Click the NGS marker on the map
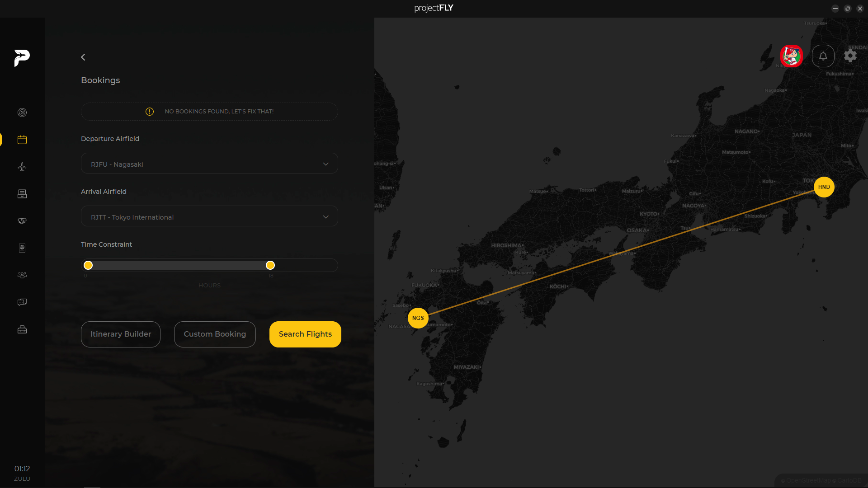This screenshot has height=488, width=868. click(x=418, y=318)
